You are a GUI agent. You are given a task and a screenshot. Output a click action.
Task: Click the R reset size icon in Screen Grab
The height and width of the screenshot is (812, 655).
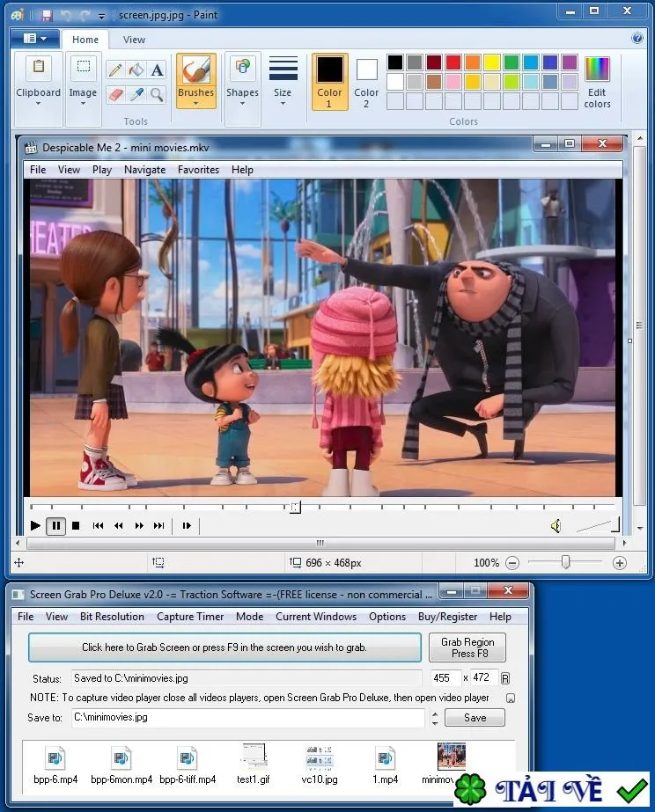[x=505, y=678]
